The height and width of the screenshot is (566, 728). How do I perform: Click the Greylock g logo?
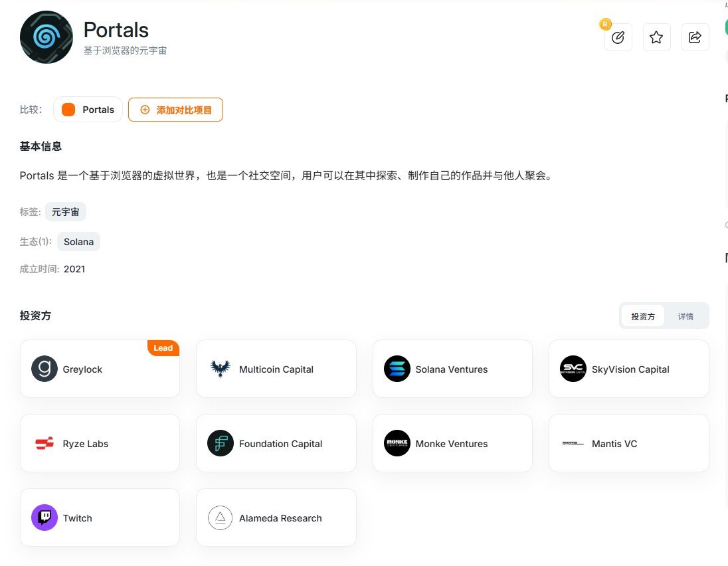coord(45,369)
